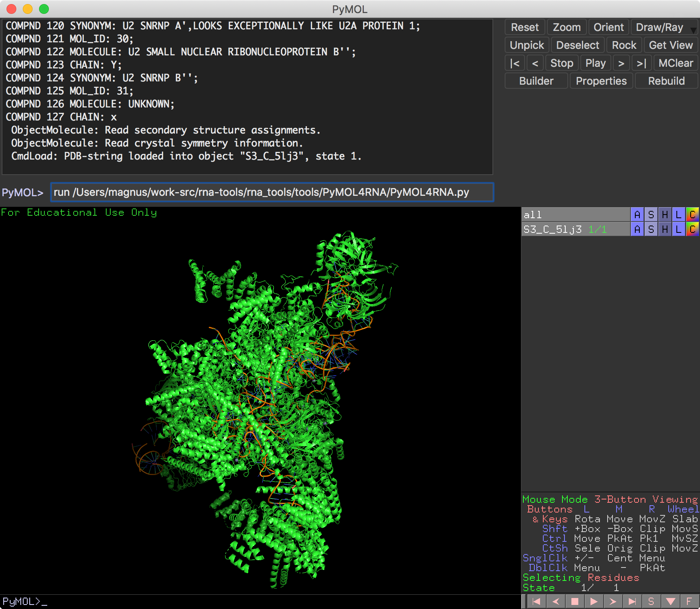The image size is (700, 609).
Task: Jump to last frame in bottom controls
Action: click(x=632, y=601)
